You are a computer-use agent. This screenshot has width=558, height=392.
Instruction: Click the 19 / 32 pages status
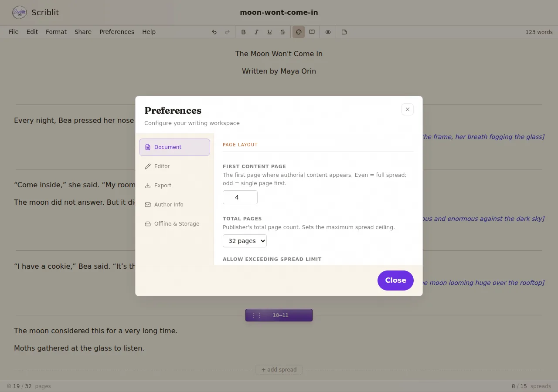pyautogui.click(x=29, y=386)
